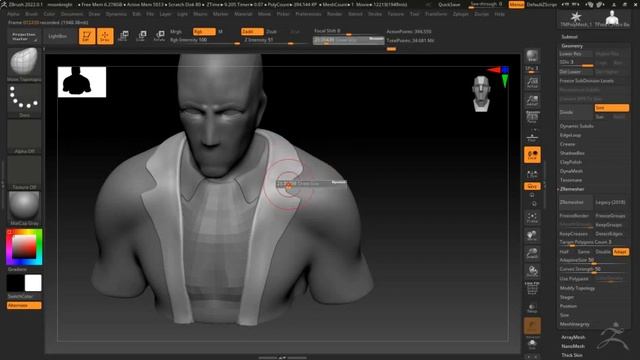Toggle the xyz rotation axis button

pyautogui.click(x=532, y=186)
